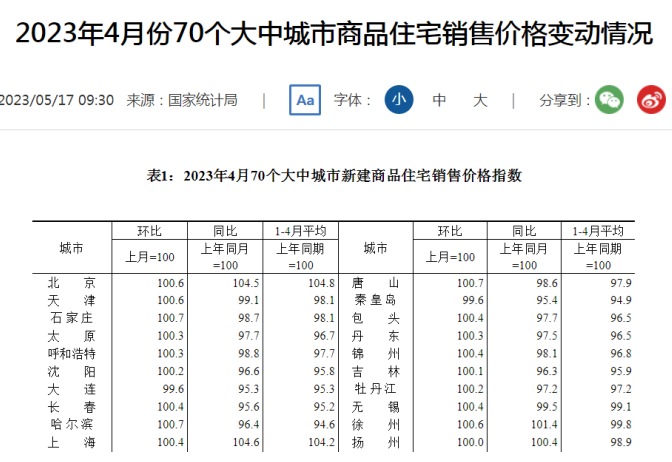
Task: Click Harbin's average value 94.6
Action: point(324,424)
